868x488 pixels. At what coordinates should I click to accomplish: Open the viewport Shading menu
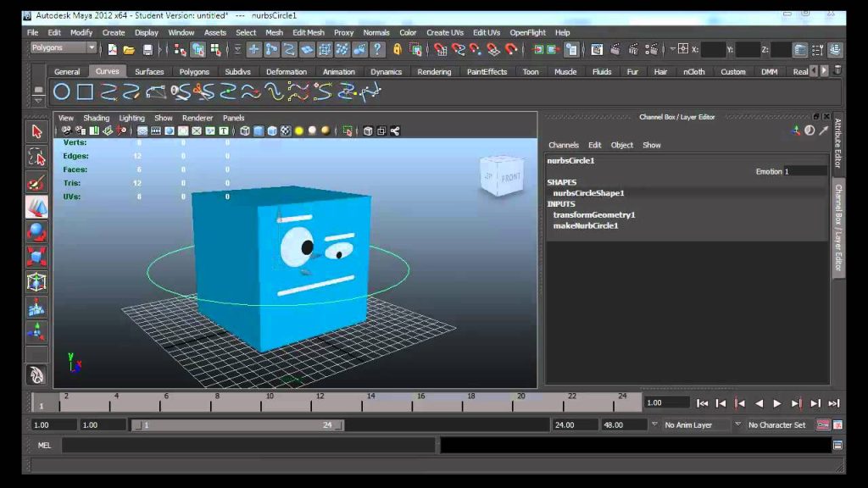[x=97, y=118]
